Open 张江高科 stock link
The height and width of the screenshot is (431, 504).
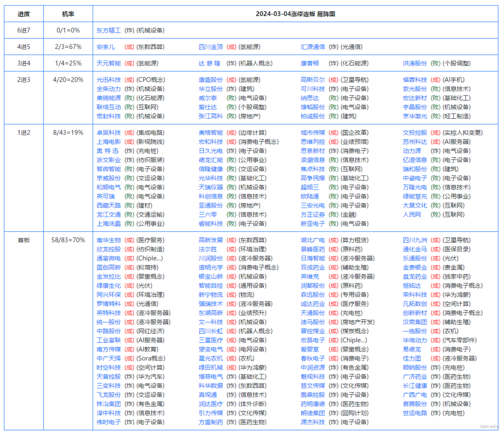click(211, 116)
